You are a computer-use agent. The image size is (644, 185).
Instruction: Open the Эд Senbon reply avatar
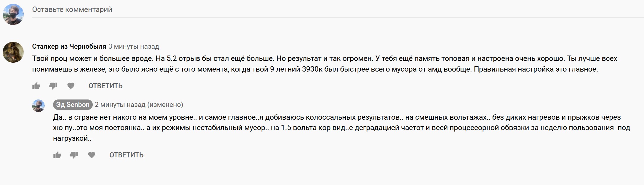click(38, 106)
